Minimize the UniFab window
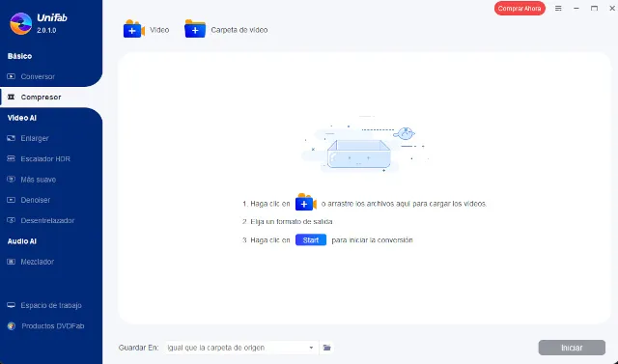This screenshot has height=364, width=618. click(576, 9)
